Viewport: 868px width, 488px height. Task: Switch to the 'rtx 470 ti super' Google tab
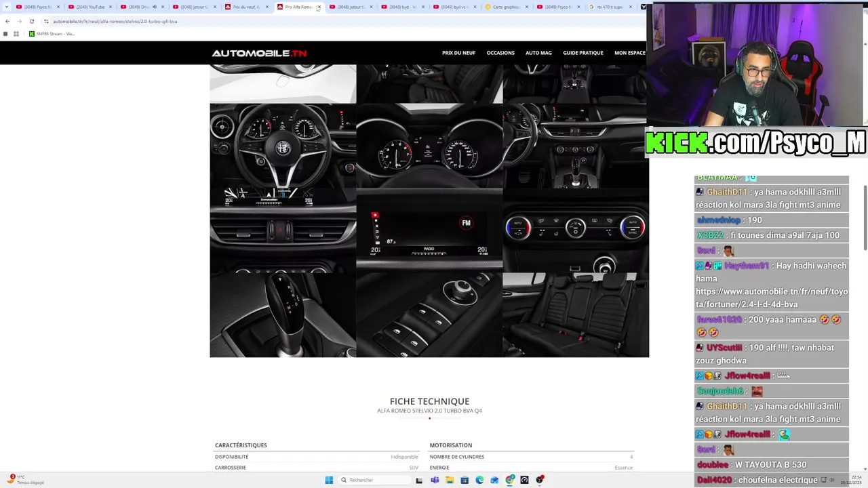[x=609, y=7]
